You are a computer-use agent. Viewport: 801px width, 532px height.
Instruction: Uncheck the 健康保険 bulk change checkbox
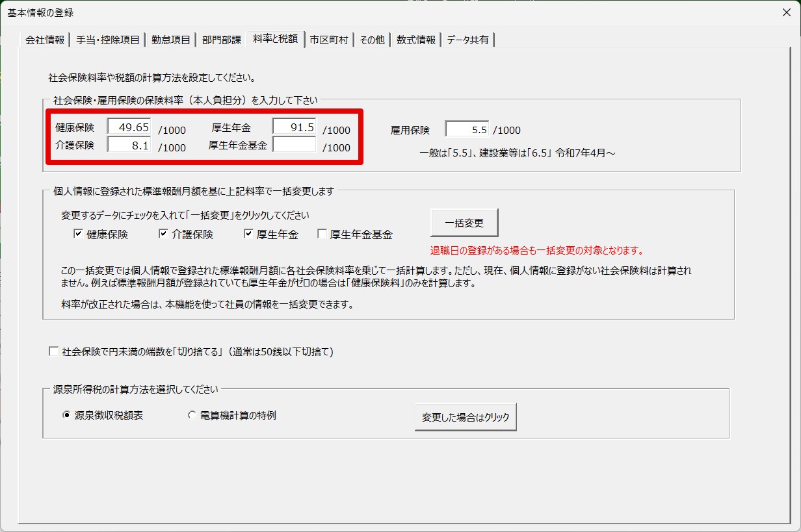[x=78, y=234]
